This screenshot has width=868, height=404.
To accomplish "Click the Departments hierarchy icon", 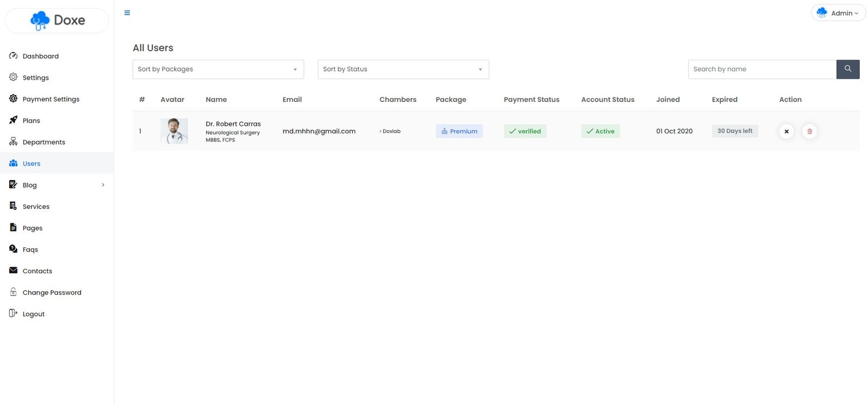I will pos(14,142).
